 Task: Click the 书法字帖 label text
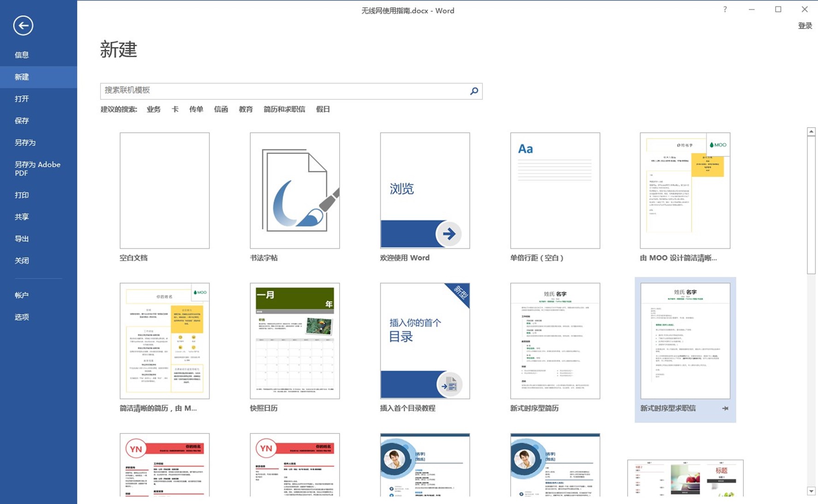264,258
